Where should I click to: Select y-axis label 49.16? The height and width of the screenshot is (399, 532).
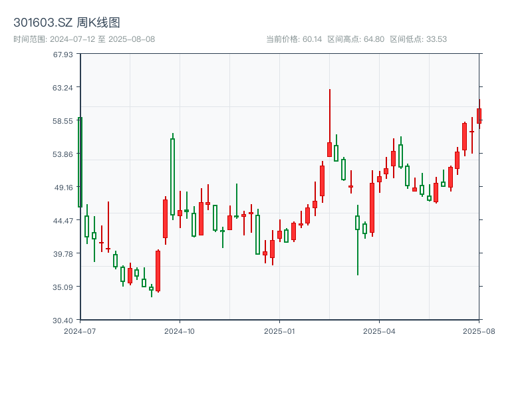64,188
